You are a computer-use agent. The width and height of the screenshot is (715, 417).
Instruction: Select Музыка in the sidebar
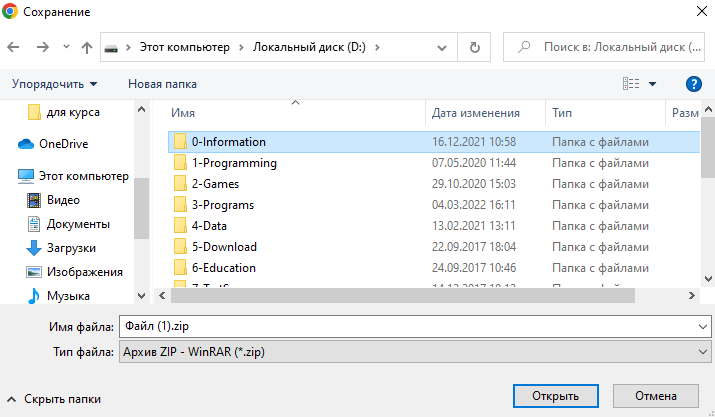coord(68,296)
